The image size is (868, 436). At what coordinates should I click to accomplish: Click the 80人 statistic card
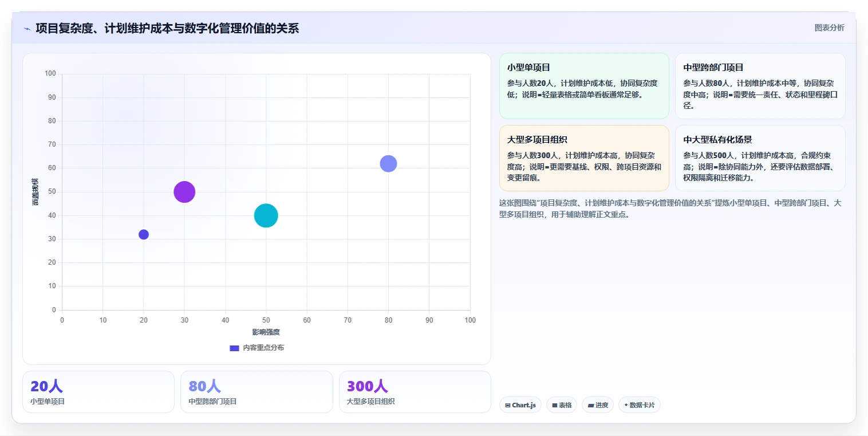click(257, 392)
